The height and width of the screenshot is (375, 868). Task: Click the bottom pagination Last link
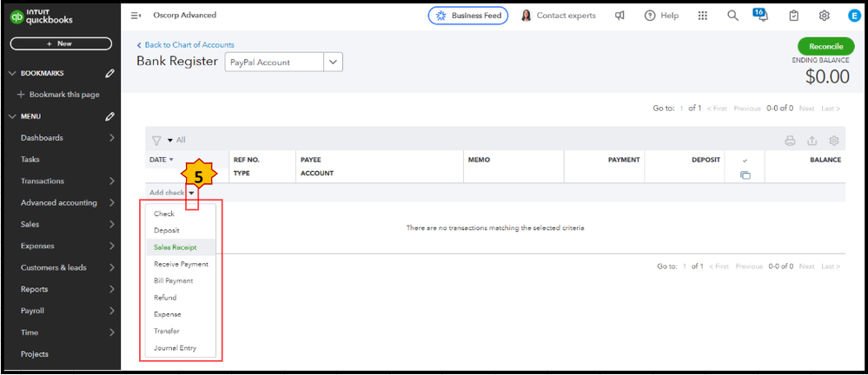click(x=831, y=266)
